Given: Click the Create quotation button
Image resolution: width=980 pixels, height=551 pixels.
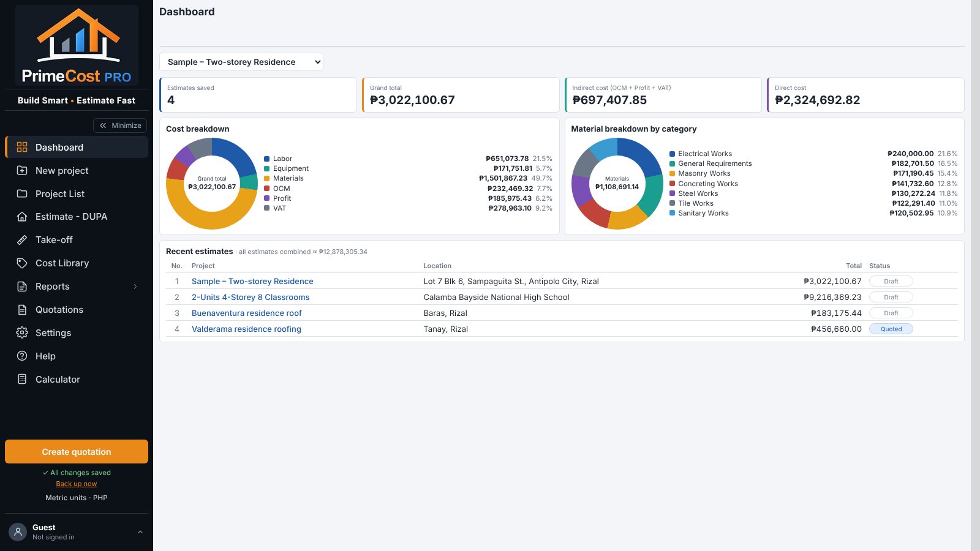Looking at the screenshot, I should [x=77, y=452].
